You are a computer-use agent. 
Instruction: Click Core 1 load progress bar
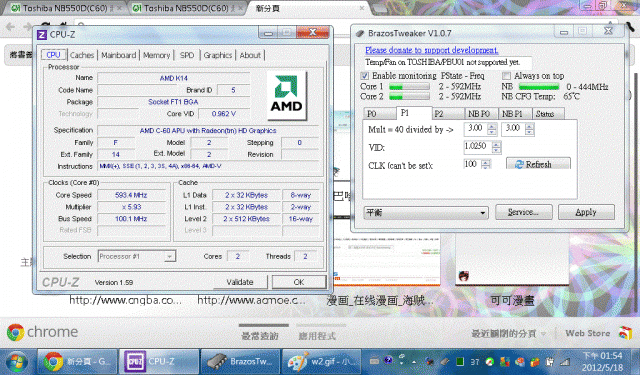pyautogui.click(x=409, y=87)
